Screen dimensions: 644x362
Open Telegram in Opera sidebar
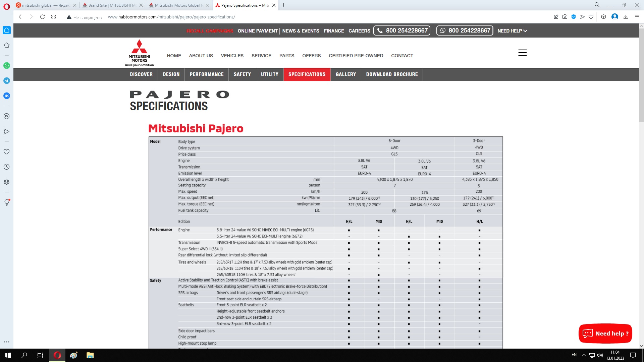click(7, 81)
